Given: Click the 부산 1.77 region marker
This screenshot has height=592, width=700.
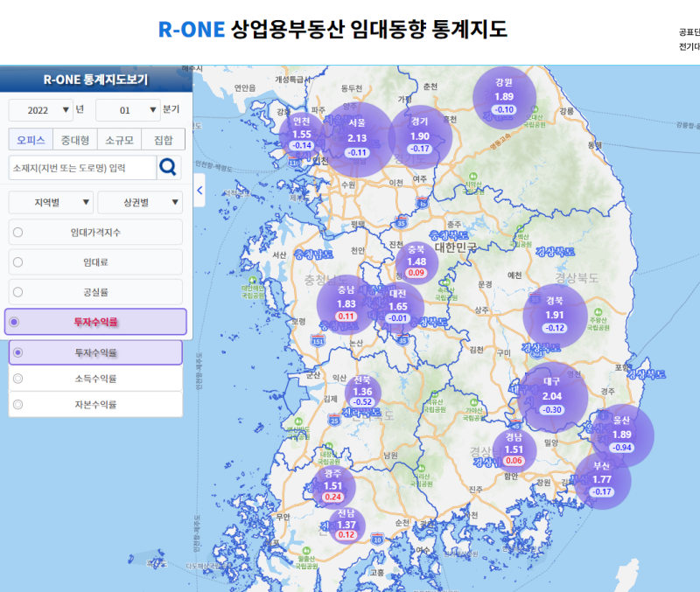Looking at the screenshot, I should point(601,481).
